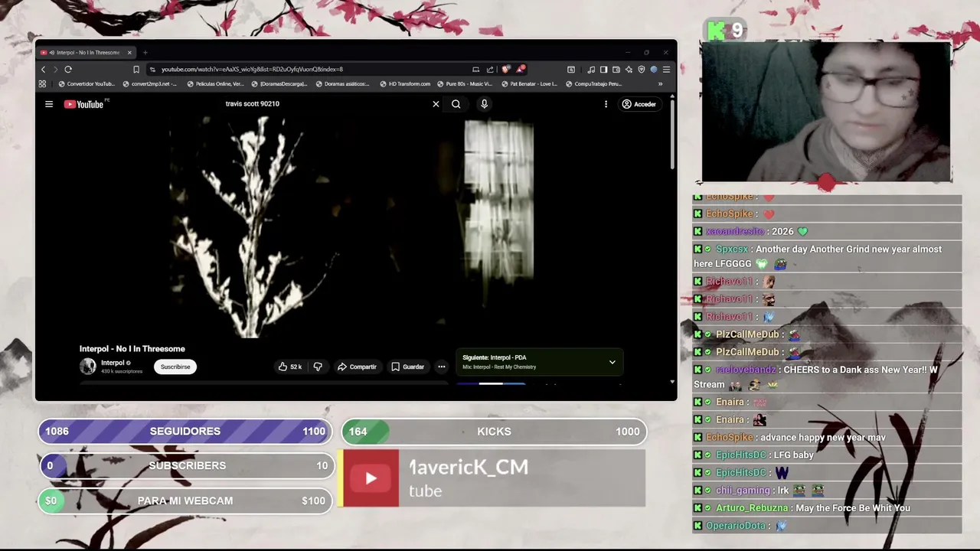980x551 pixels.
Task: Clear the 'travis scott 90210' search text
Action: point(436,104)
